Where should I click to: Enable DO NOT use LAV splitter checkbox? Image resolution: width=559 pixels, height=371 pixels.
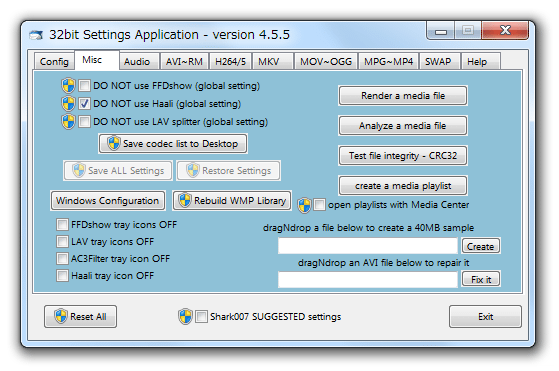click(84, 122)
